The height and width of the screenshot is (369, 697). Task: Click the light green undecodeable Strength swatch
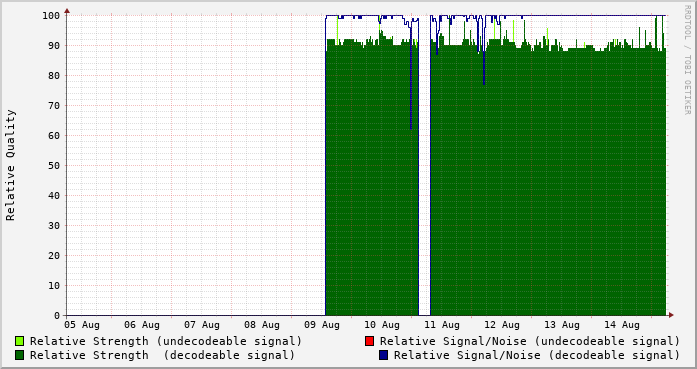[x=19, y=341]
